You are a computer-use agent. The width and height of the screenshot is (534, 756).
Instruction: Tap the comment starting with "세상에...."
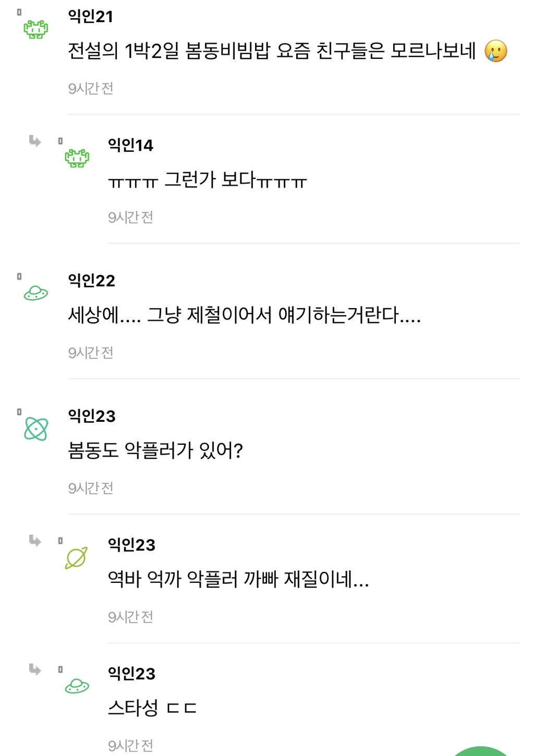244,315
